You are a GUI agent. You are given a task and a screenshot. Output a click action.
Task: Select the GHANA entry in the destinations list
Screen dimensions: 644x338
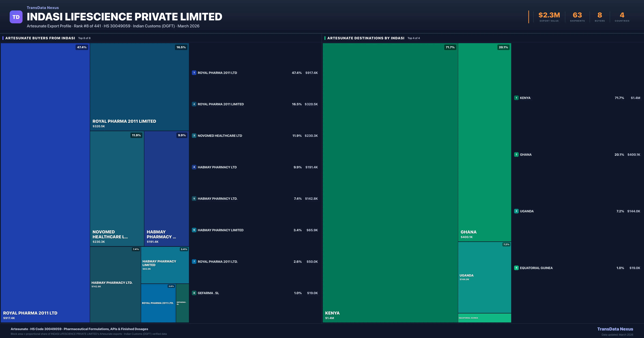[526, 155]
